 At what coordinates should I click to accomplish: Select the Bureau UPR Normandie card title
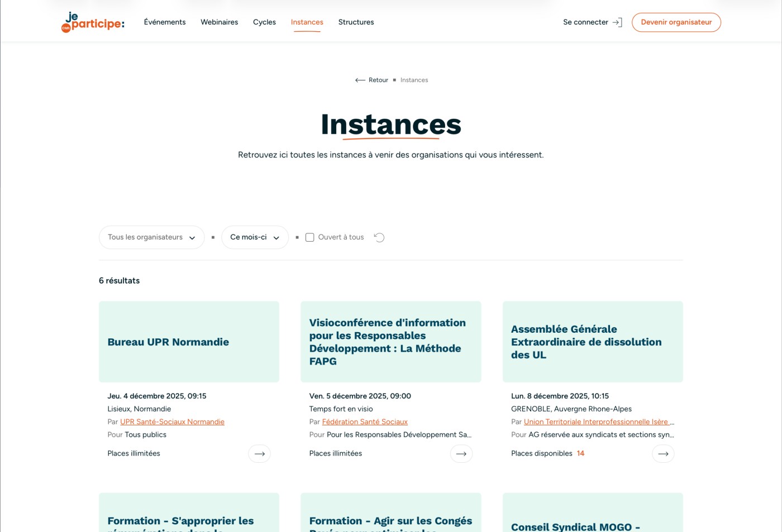(x=168, y=342)
